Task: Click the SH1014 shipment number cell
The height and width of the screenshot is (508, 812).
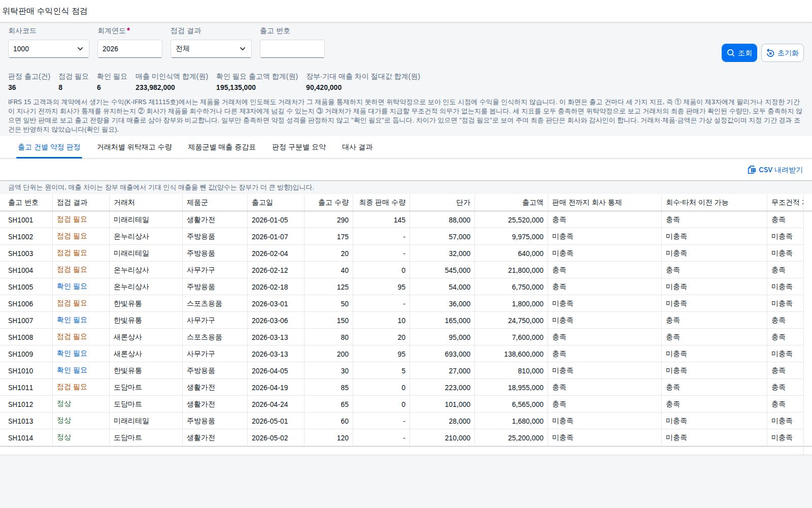Action: (x=21, y=438)
